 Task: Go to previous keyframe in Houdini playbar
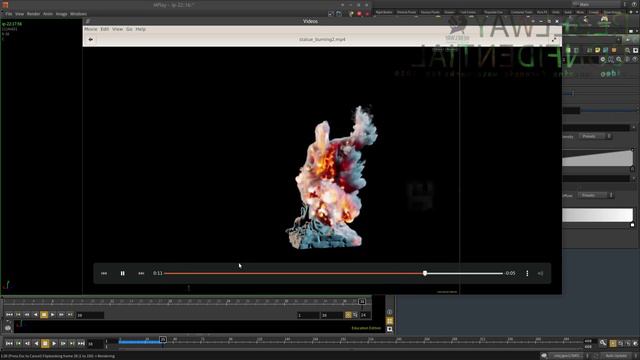pos(18,344)
